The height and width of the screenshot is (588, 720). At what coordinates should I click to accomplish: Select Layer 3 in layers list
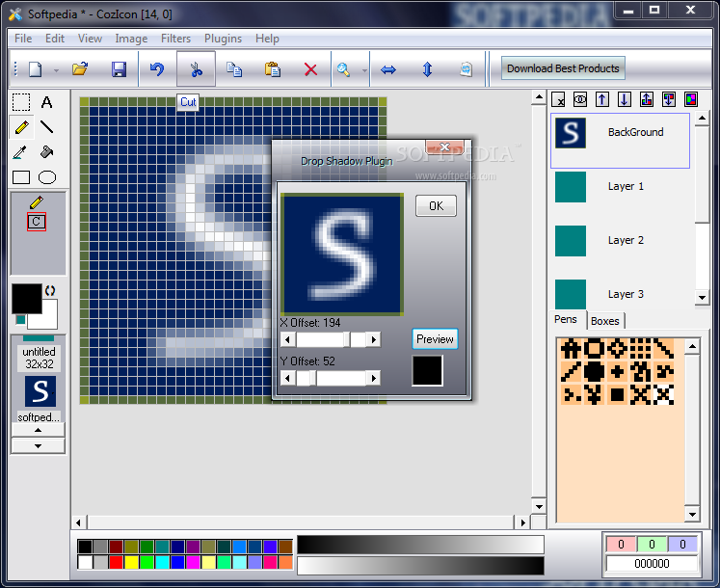[620, 294]
